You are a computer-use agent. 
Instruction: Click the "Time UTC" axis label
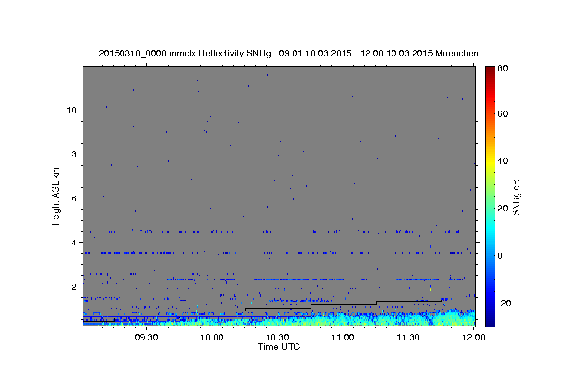tap(279, 347)
